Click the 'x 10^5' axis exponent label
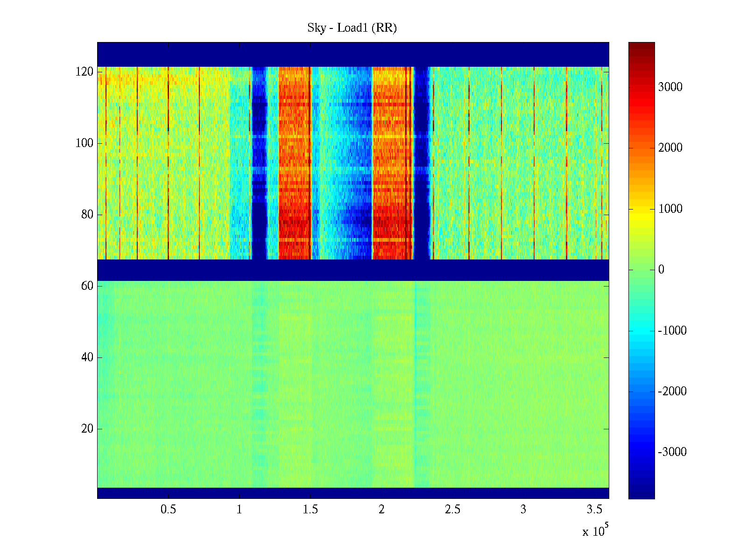Image resolution: width=747 pixels, height=560 pixels. [595, 531]
